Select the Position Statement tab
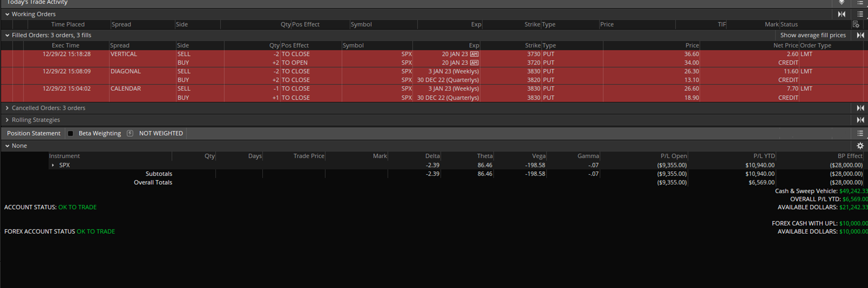Image resolution: width=868 pixels, height=288 pixels. tap(34, 133)
